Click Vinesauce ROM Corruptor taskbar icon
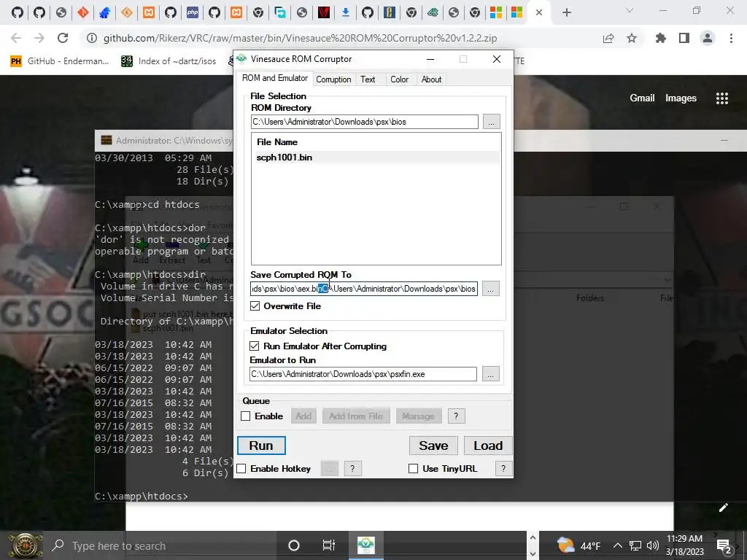Image resolution: width=747 pixels, height=560 pixels. 366,545
